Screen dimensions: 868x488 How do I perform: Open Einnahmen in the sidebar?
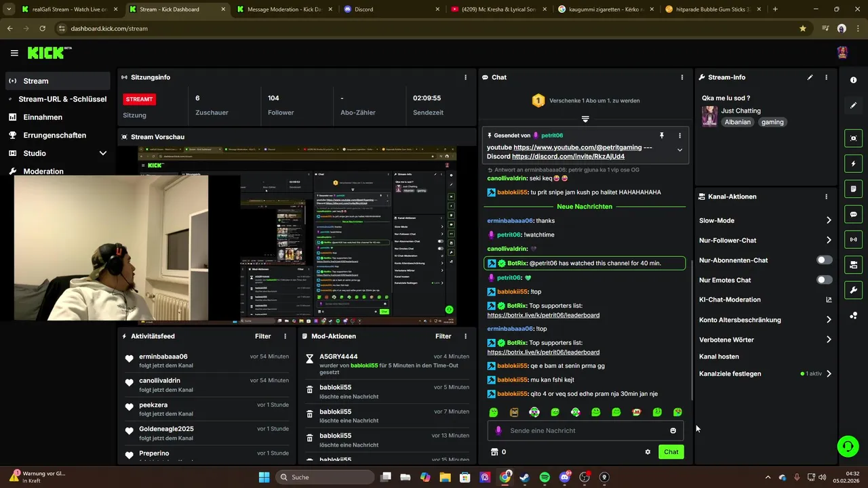pyautogui.click(x=57, y=117)
